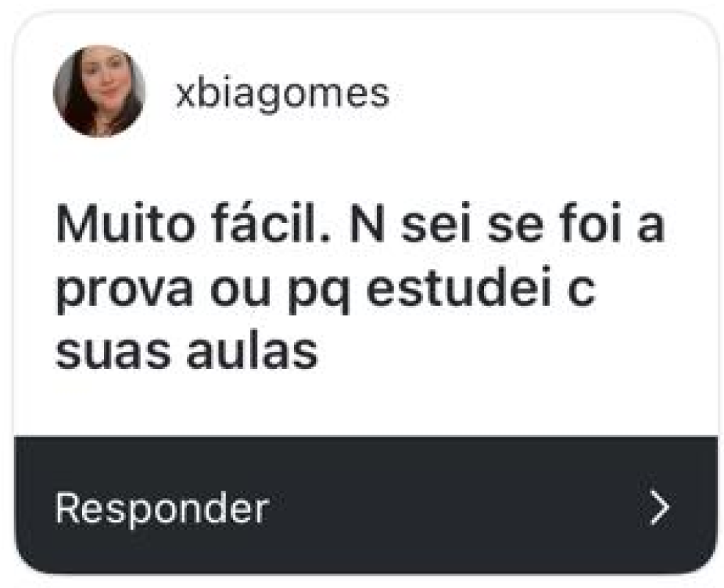Click the final "a" ending the first line

pos(651,228)
